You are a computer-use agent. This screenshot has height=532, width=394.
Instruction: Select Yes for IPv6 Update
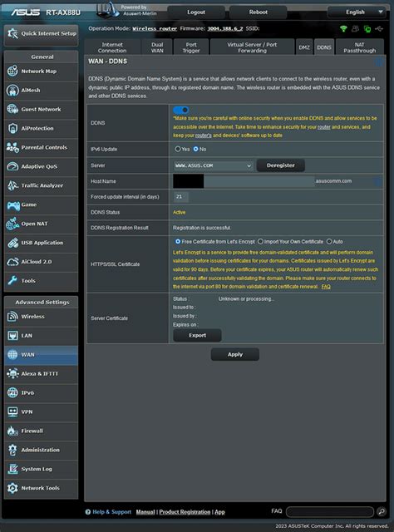pos(178,149)
